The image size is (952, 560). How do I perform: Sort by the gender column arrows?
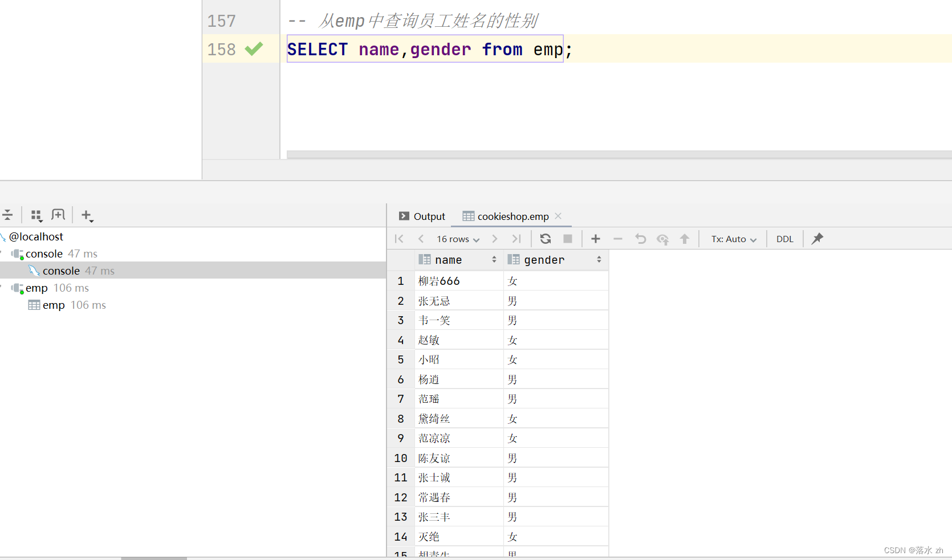click(x=599, y=260)
